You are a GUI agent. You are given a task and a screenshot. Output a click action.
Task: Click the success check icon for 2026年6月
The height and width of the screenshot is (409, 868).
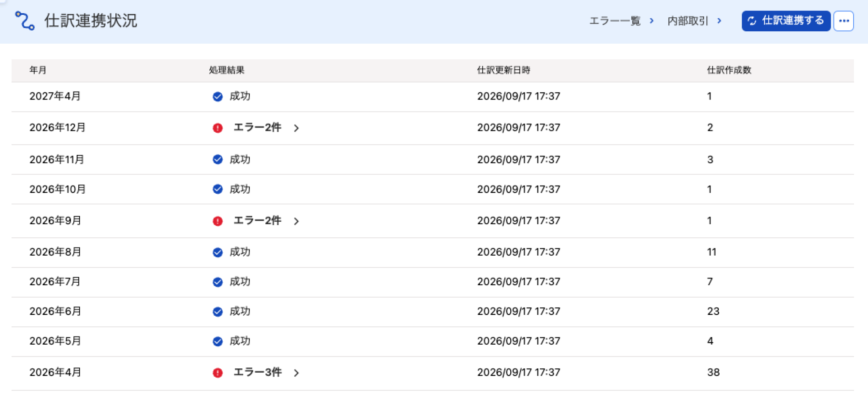(217, 312)
